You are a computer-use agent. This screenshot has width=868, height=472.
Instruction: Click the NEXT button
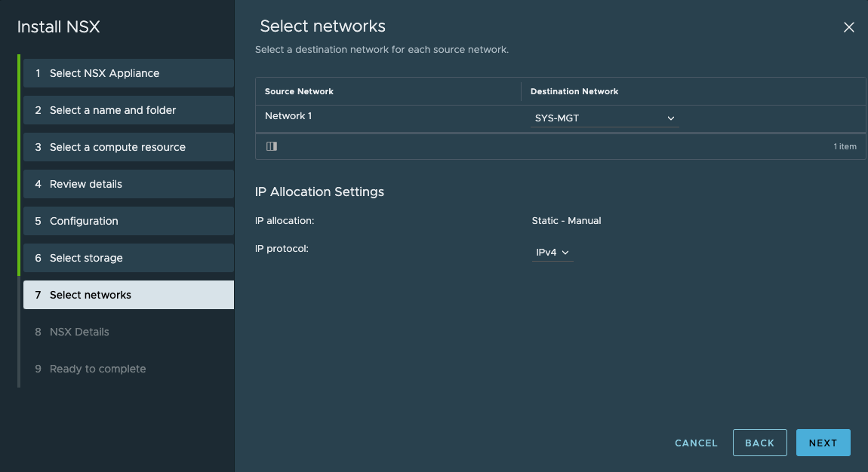(x=823, y=443)
